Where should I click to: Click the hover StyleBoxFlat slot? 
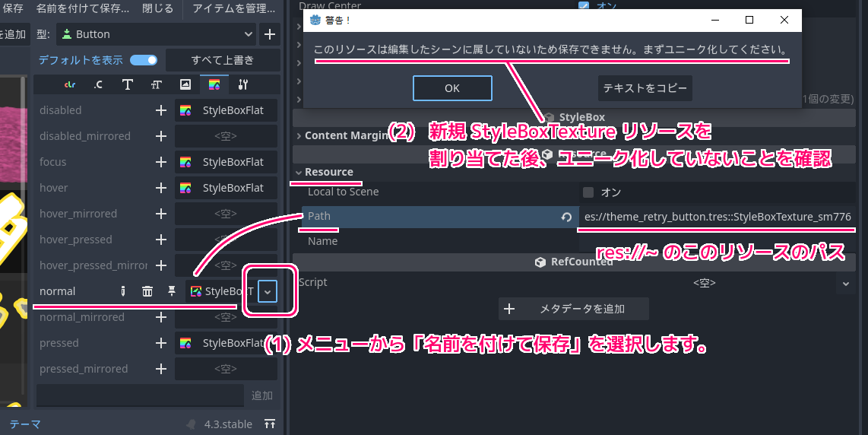point(226,188)
